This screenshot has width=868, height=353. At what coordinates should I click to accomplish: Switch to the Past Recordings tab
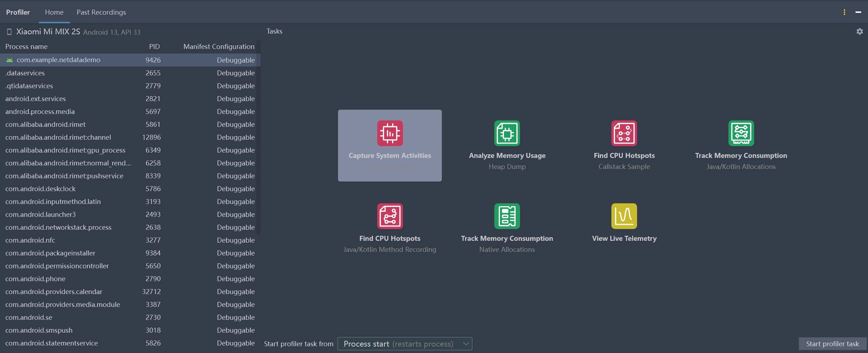click(x=101, y=12)
